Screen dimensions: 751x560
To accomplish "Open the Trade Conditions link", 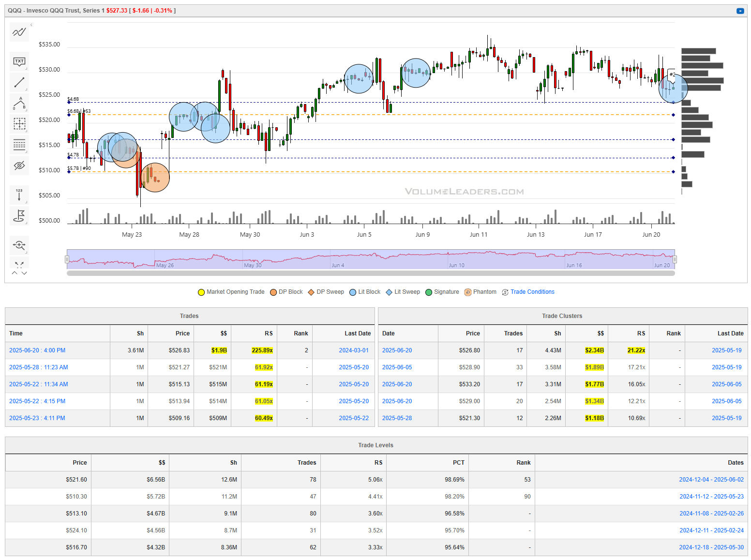I will click(532, 292).
